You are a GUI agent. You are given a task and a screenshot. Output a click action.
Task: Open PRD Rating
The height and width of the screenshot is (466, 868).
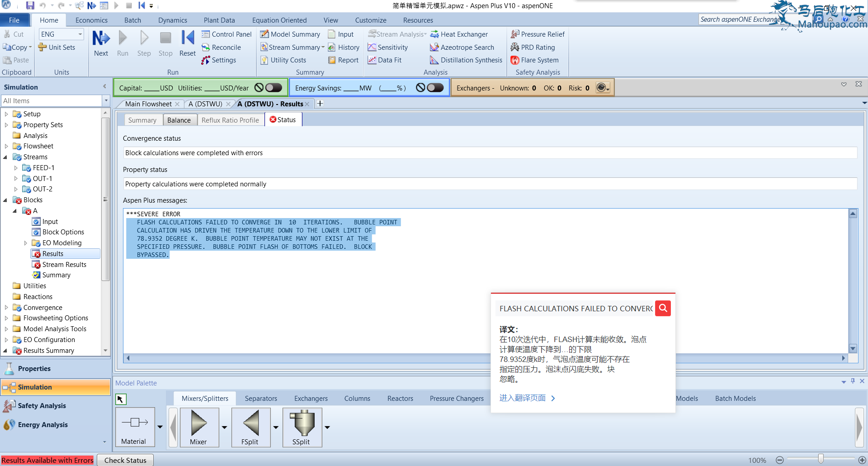(533, 48)
